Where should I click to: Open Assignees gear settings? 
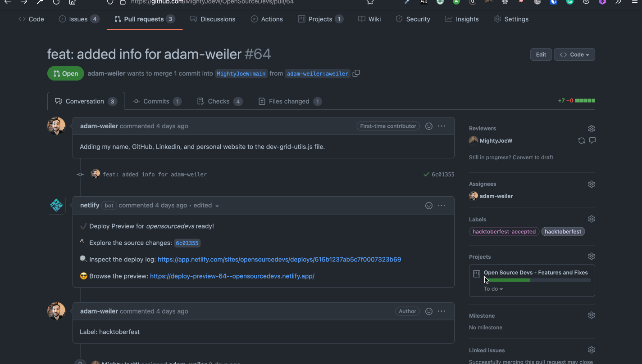pos(592,184)
